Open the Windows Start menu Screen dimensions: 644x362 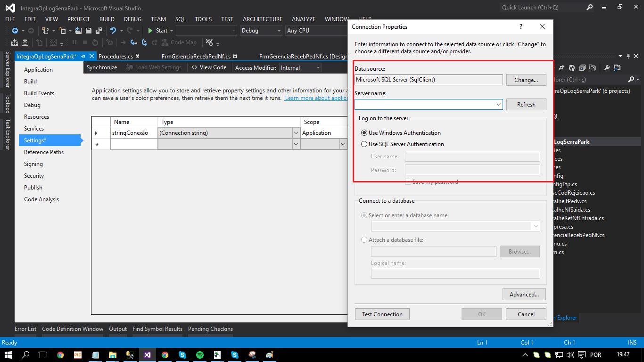pyautogui.click(x=8, y=354)
